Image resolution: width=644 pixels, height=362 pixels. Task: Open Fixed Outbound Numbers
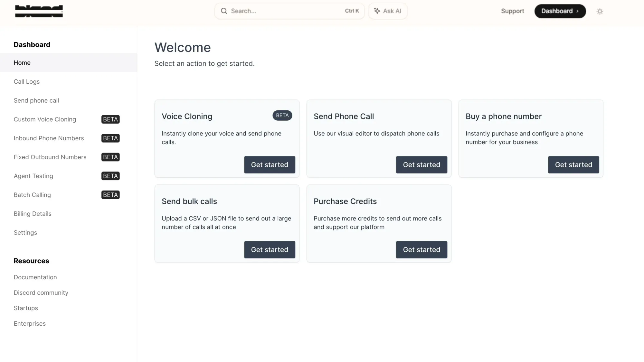[50, 157]
